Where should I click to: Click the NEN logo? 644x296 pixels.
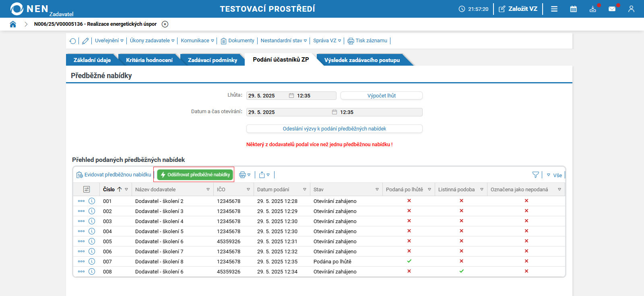click(29, 9)
